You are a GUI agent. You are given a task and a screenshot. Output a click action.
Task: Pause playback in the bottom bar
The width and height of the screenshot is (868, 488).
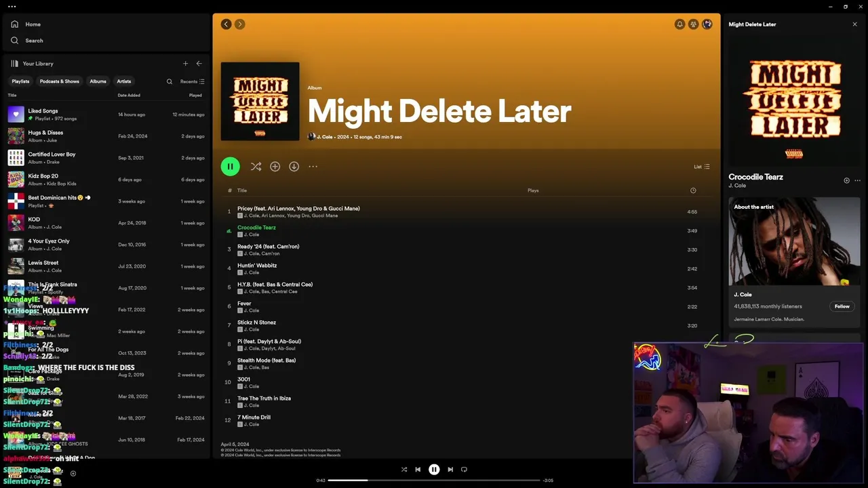pos(434,469)
